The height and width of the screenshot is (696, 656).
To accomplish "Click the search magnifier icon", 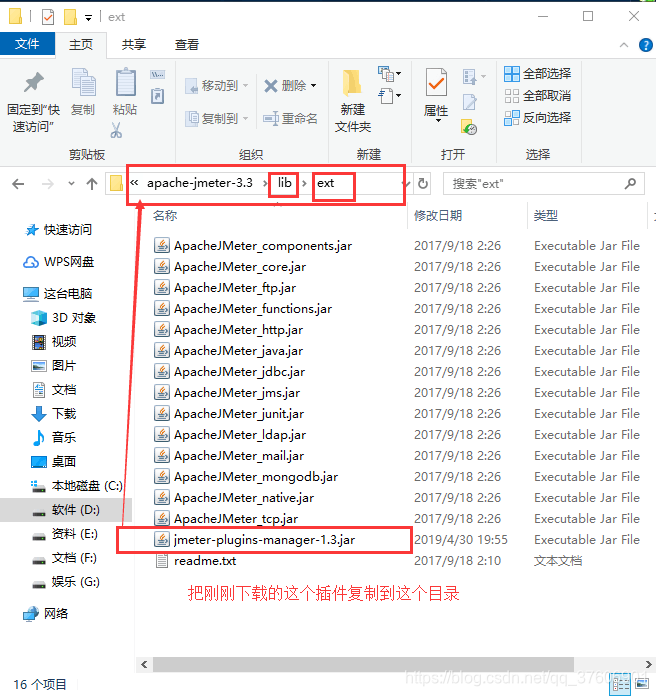I will click(630, 183).
